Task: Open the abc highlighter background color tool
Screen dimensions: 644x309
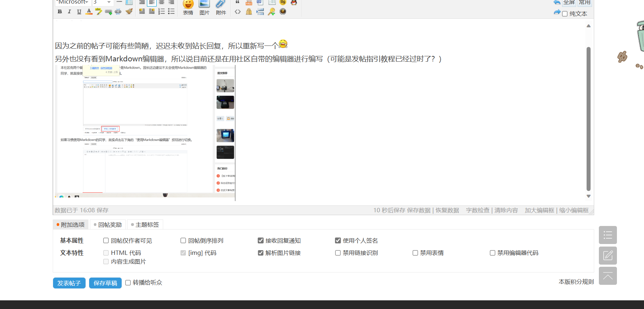Action: point(99,12)
